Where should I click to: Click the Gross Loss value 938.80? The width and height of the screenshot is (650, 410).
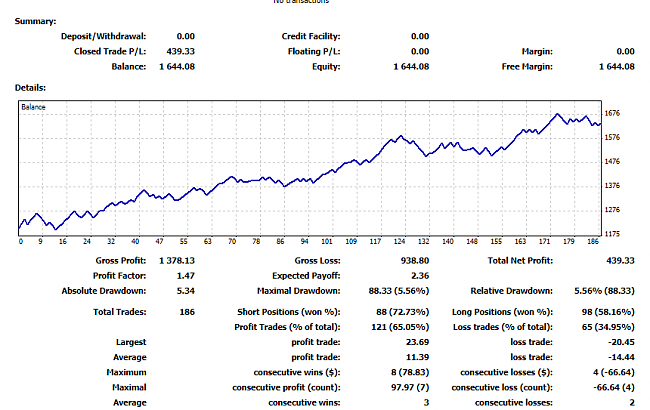(x=415, y=261)
